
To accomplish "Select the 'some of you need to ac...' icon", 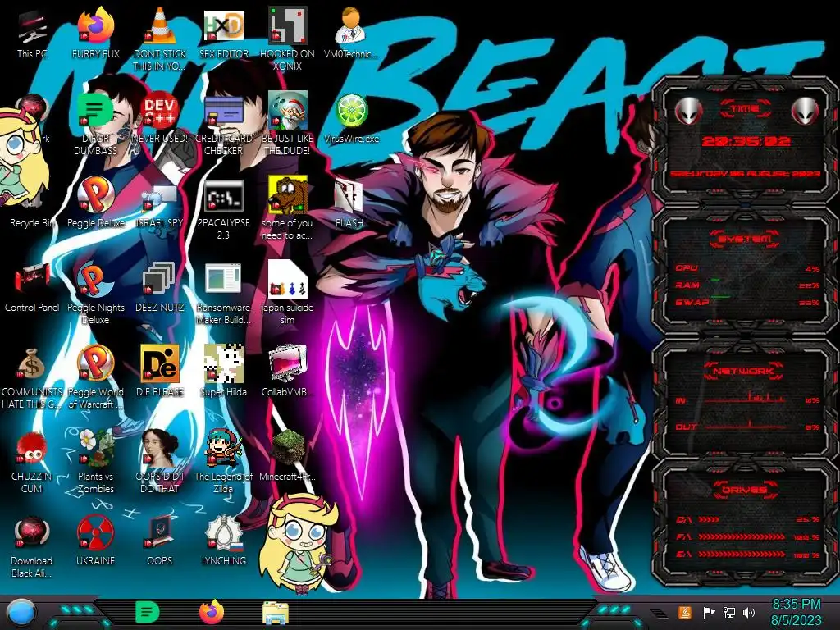I will [x=287, y=195].
